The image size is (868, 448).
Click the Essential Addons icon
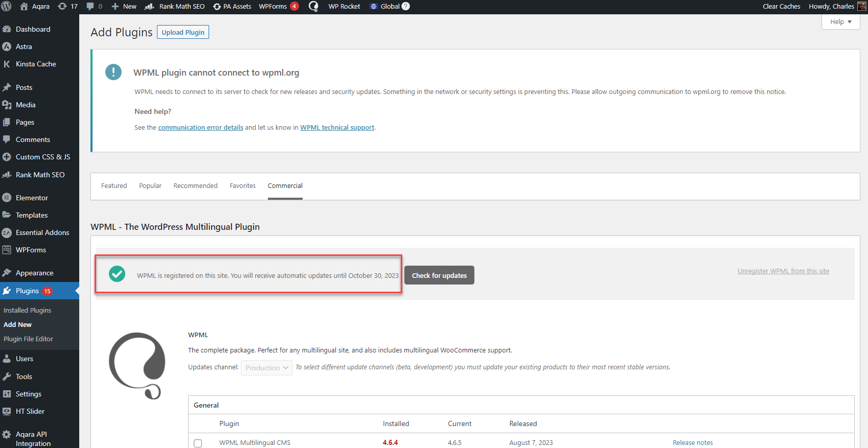tap(7, 232)
